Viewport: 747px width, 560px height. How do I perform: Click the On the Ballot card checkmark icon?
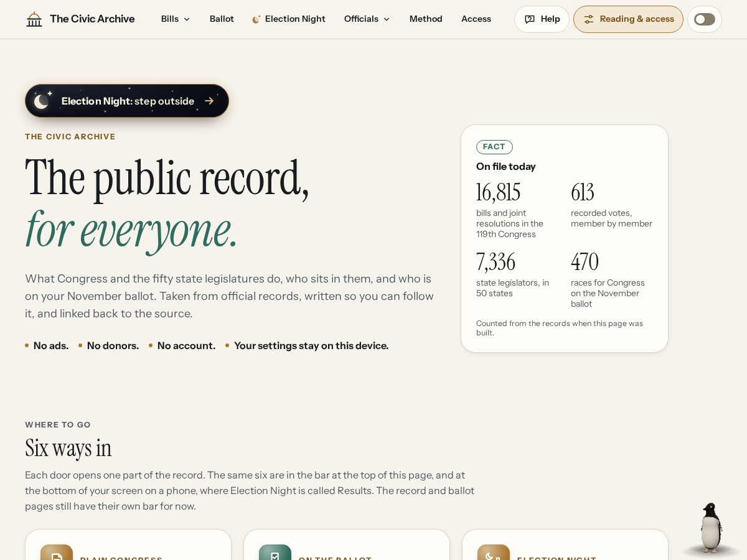275,553
